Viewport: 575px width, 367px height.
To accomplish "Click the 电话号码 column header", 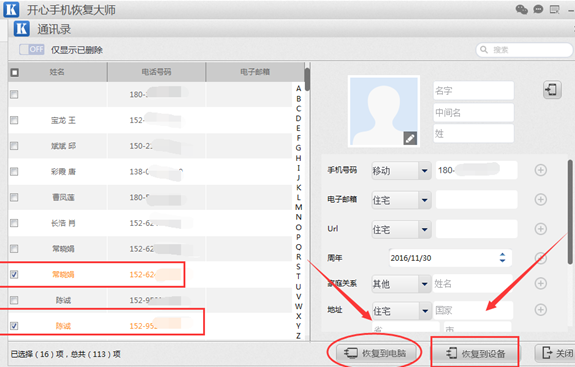I will point(157,72).
